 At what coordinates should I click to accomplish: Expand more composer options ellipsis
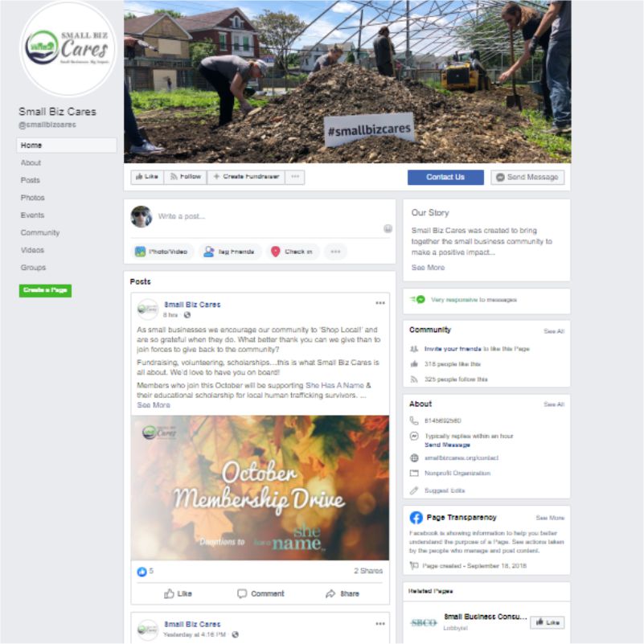pos(335,252)
